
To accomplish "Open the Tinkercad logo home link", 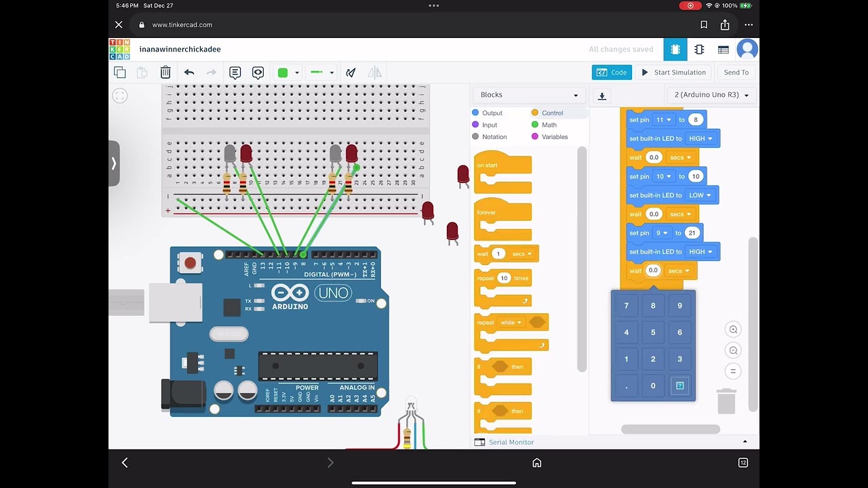I will pyautogui.click(x=119, y=49).
